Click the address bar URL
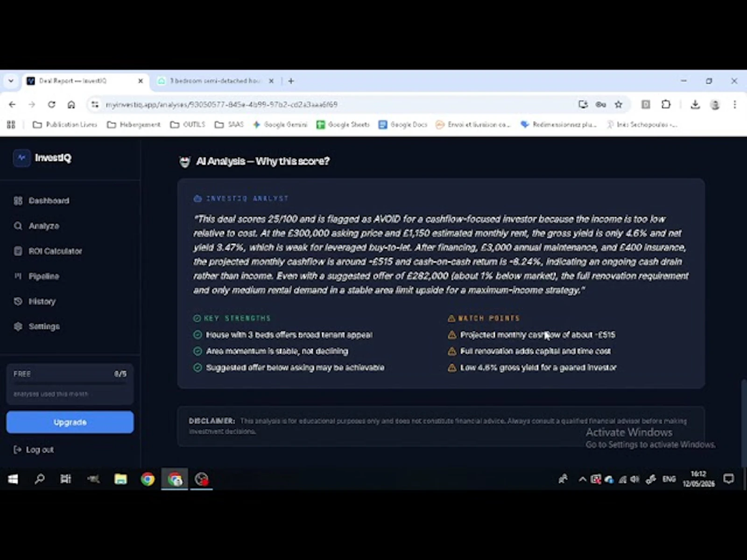Viewport: 747px width, 560px height. [x=221, y=105]
